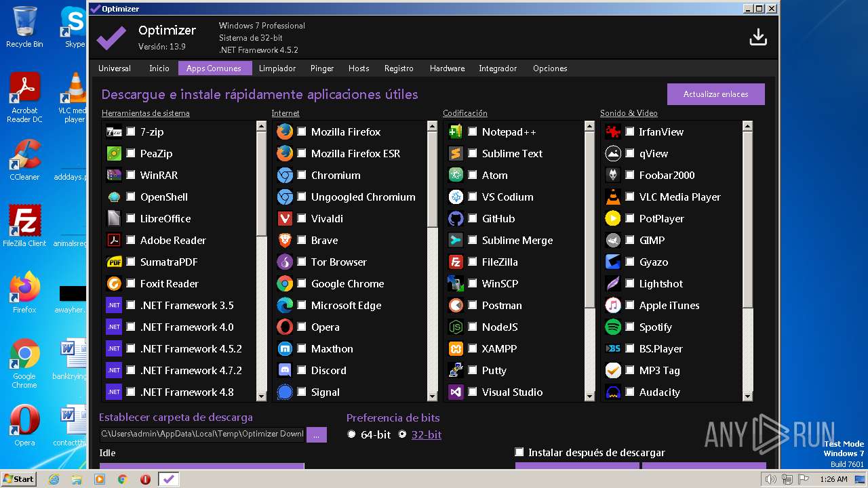Viewport: 868px width, 488px height.
Task: Click the Apple iTunes icon
Action: pos(613,306)
